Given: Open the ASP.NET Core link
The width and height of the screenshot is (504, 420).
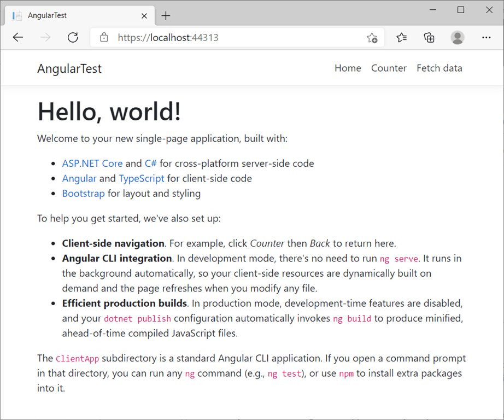Looking at the screenshot, I should pos(92,163).
